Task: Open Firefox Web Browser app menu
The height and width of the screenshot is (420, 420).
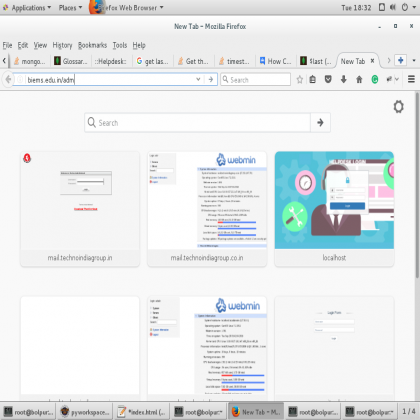Action: click(x=127, y=7)
